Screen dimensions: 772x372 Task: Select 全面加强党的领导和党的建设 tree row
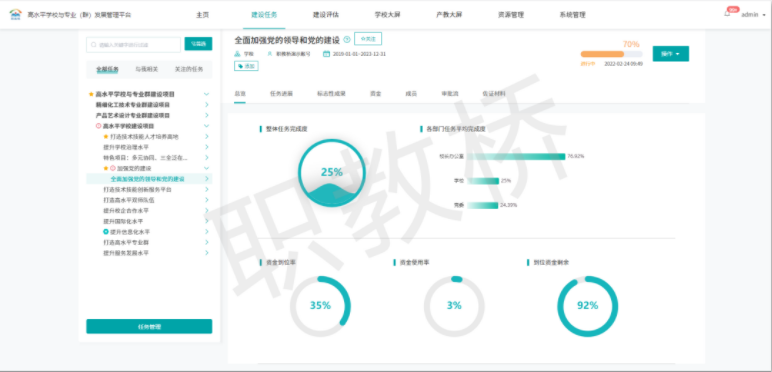point(149,179)
